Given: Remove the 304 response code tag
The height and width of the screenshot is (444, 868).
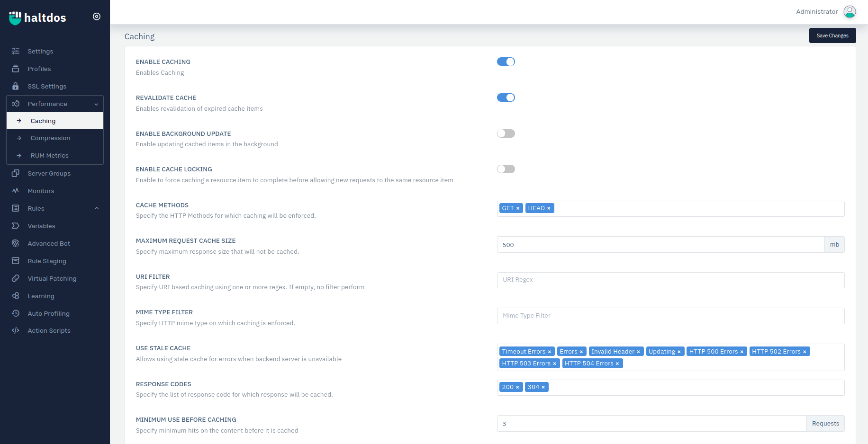Looking at the screenshot, I should (x=543, y=387).
